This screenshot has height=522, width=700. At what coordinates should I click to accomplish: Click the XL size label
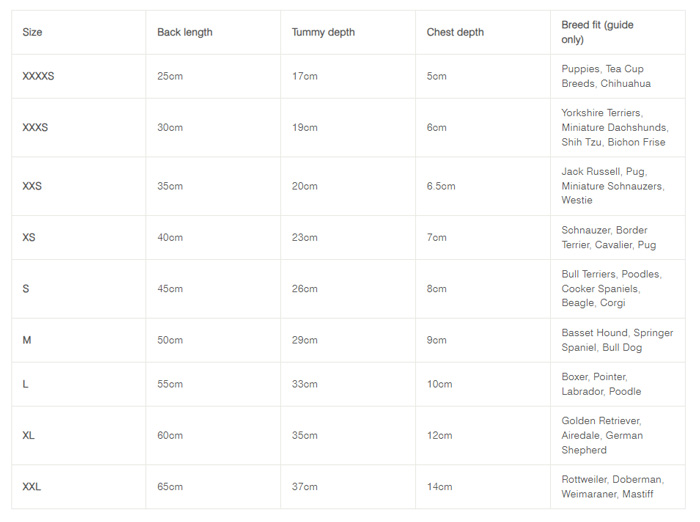click(29, 435)
